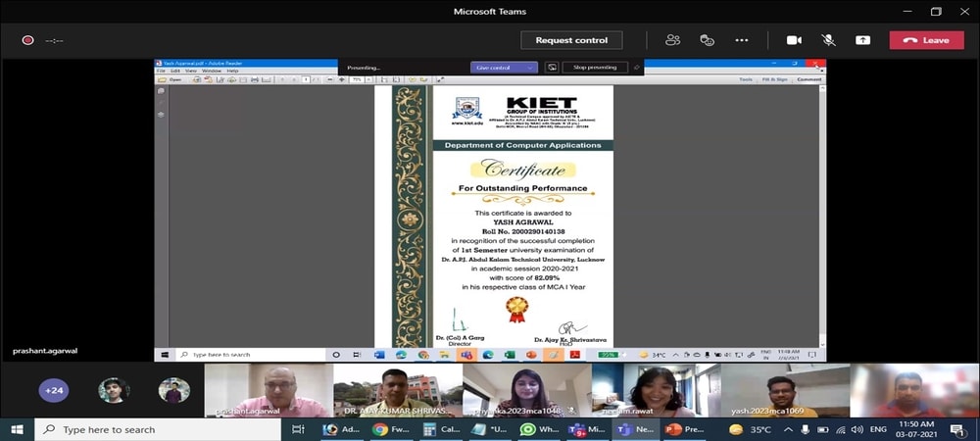Unmute the microphone
980x441 pixels.
click(828, 40)
